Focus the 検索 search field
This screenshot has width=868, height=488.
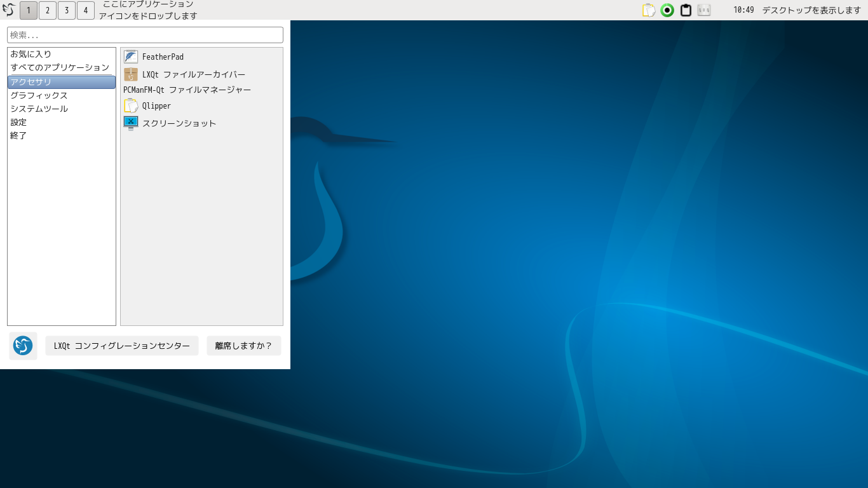coord(145,35)
